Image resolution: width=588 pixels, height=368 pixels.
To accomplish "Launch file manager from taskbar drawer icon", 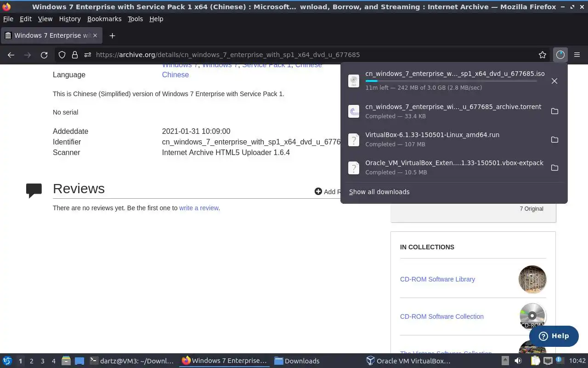I will [66, 361].
